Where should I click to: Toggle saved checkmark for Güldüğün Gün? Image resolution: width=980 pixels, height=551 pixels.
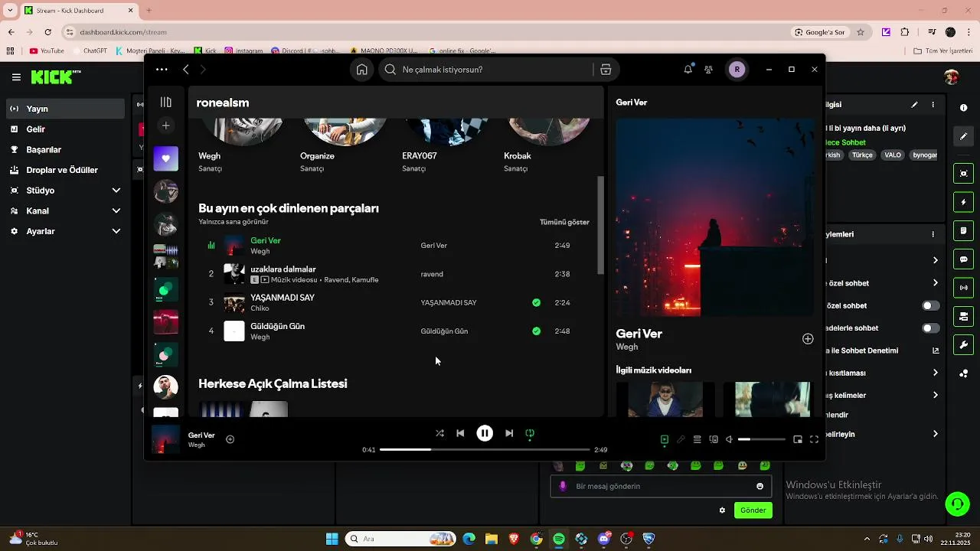click(536, 331)
